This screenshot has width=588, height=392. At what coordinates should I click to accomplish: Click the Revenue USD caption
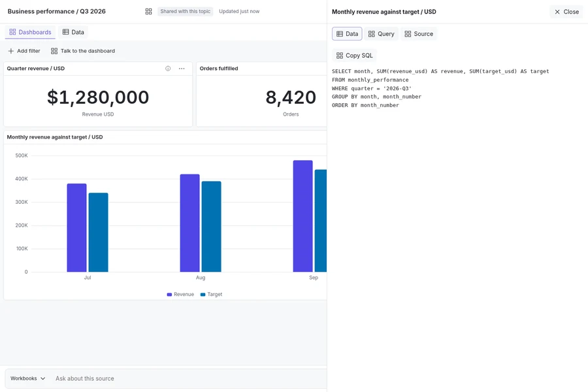98,114
